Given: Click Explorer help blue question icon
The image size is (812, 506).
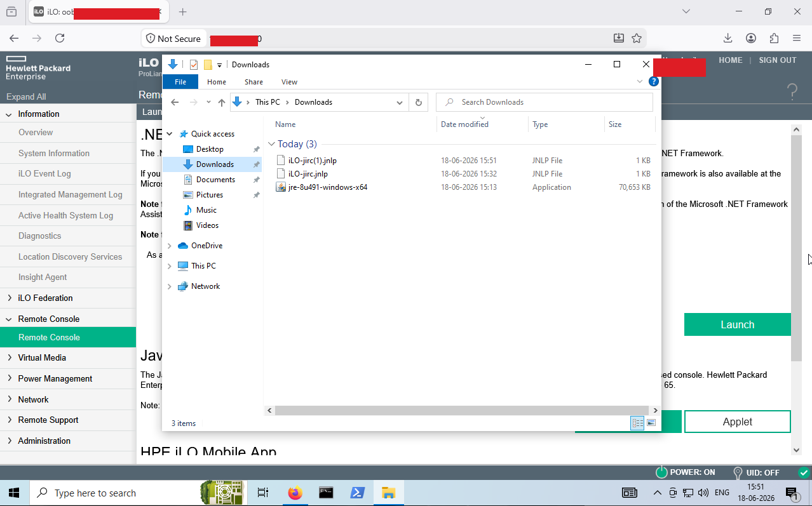Looking at the screenshot, I should [x=653, y=82].
